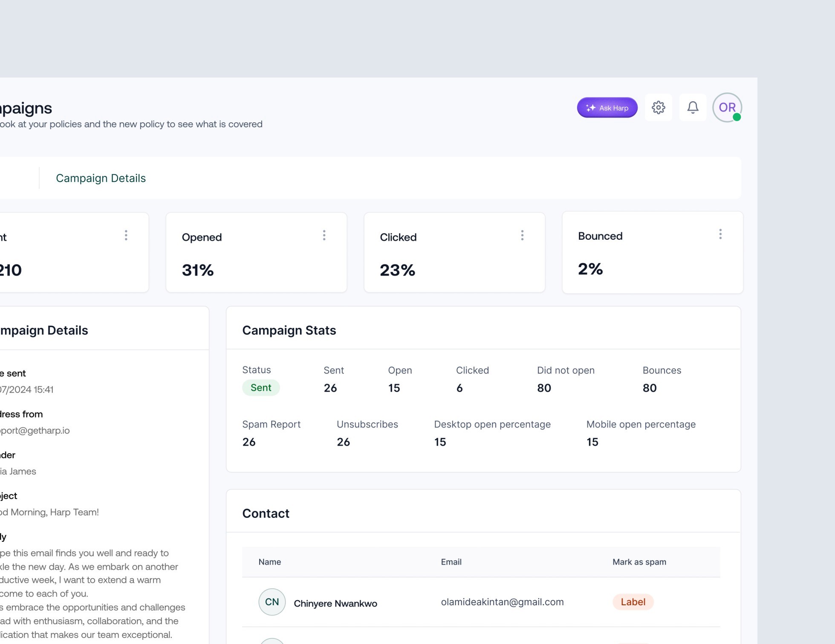
Task: Select contact name Chinyere Nwankwo
Action: point(335,604)
